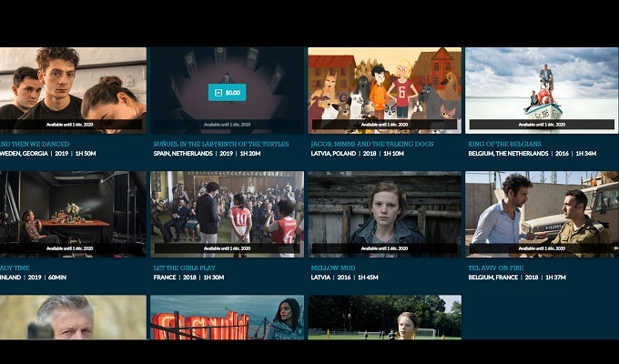Click availability banner on Mellow Mud thumbnail
The width and height of the screenshot is (619, 364).
(x=384, y=248)
